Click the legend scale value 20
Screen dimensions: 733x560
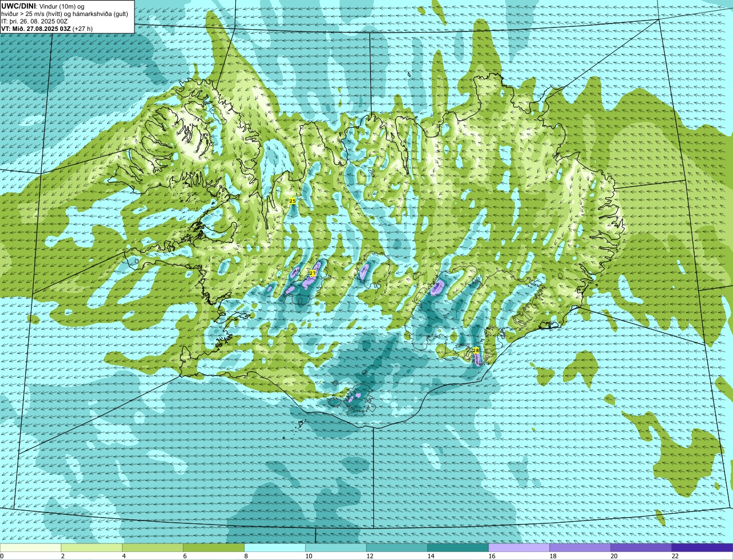(614, 556)
